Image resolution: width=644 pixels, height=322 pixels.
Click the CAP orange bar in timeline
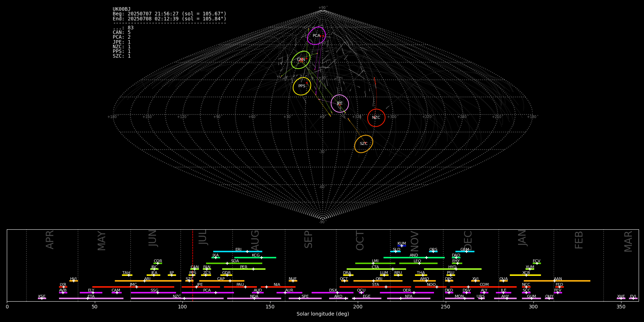pyautogui.click(x=222, y=281)
